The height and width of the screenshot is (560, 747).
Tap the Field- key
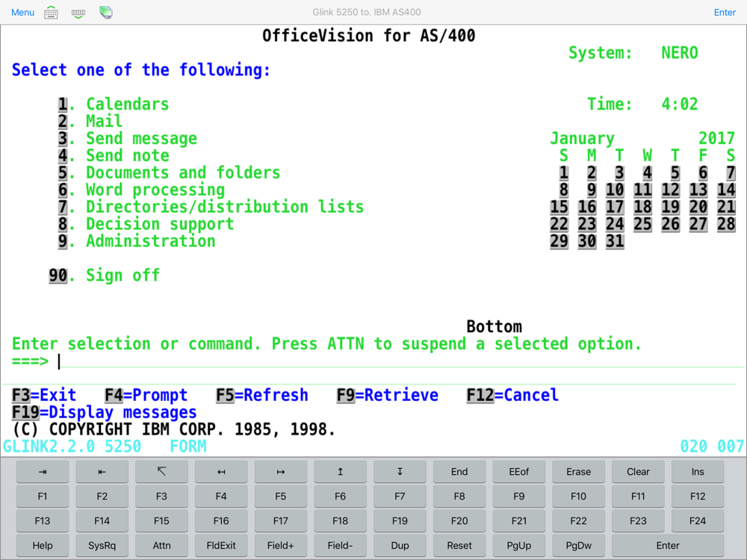(x=340, y=546)
